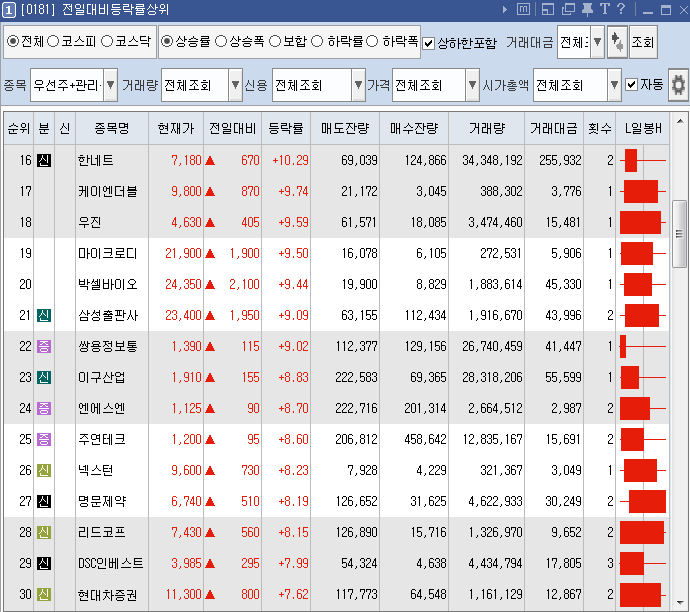Toggle the 상하한포함 checkbox
The height and width of the screenshot is (612, 690).
[428, 43]
